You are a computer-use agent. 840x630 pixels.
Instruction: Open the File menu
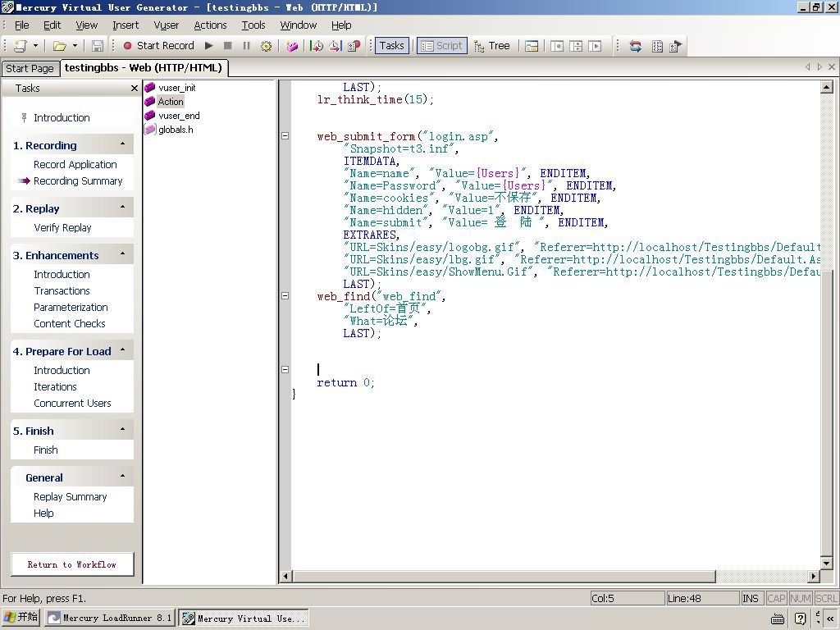[22, 25]
